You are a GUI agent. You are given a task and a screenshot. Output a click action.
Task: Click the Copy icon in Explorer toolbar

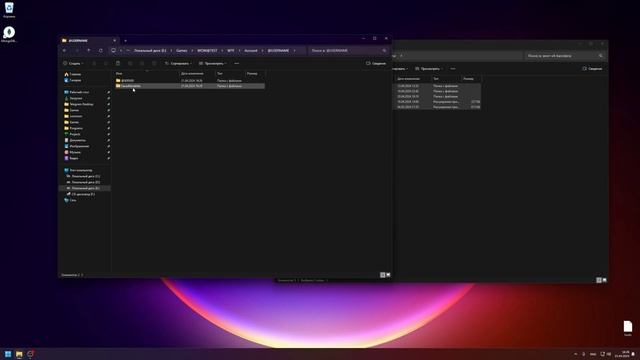[x=106, y=64]
